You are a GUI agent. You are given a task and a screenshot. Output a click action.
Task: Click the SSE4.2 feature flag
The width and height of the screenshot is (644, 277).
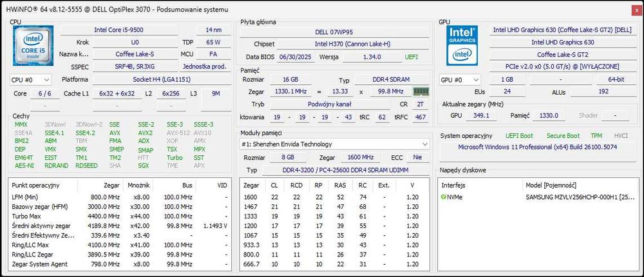tap(85, 133)
